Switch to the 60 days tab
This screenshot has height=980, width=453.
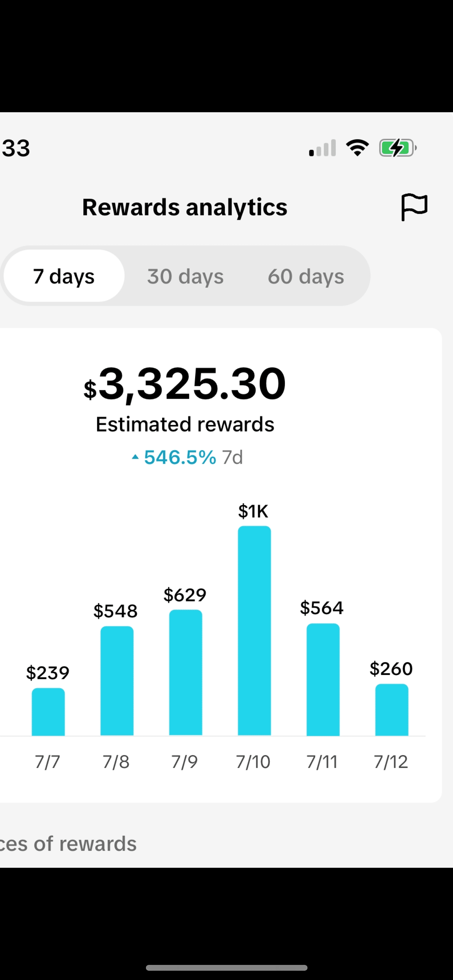point(306,276)
